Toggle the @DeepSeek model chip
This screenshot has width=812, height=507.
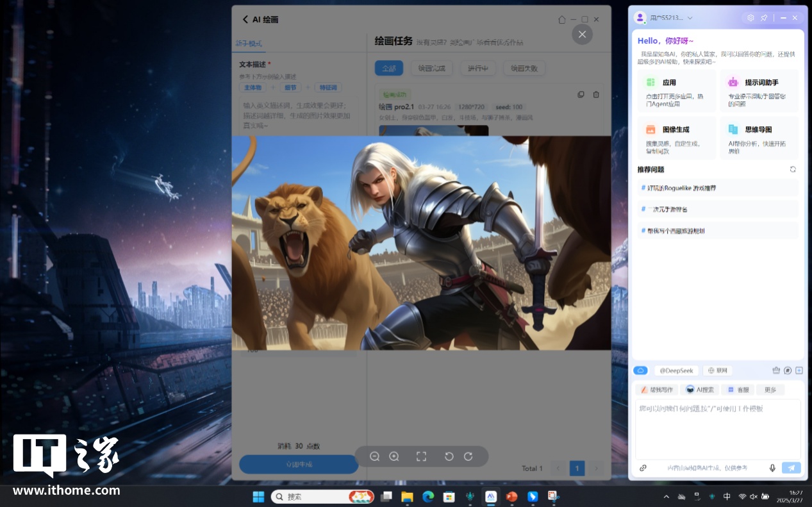pos(676,370)
